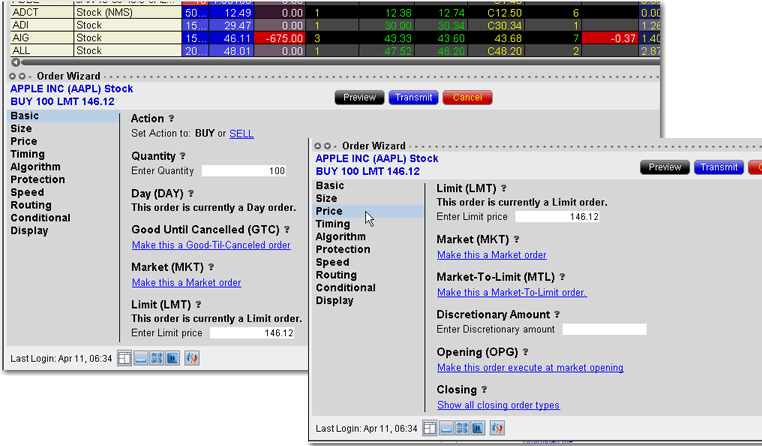Select highlighted Price category in front window
This screenshot has height=446, width=762.
[x=368, y=211]
